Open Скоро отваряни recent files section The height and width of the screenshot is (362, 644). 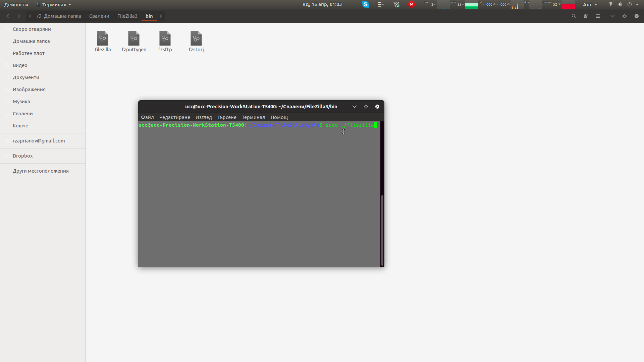pos(32,29)
